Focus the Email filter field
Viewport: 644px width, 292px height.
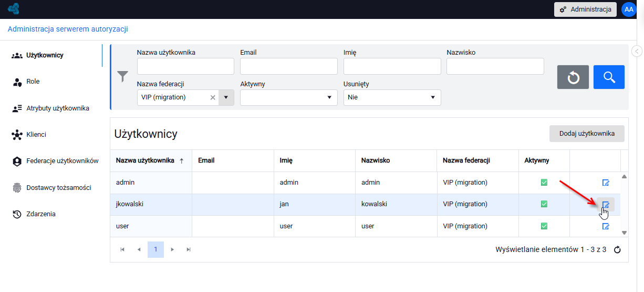click(289, 66)
